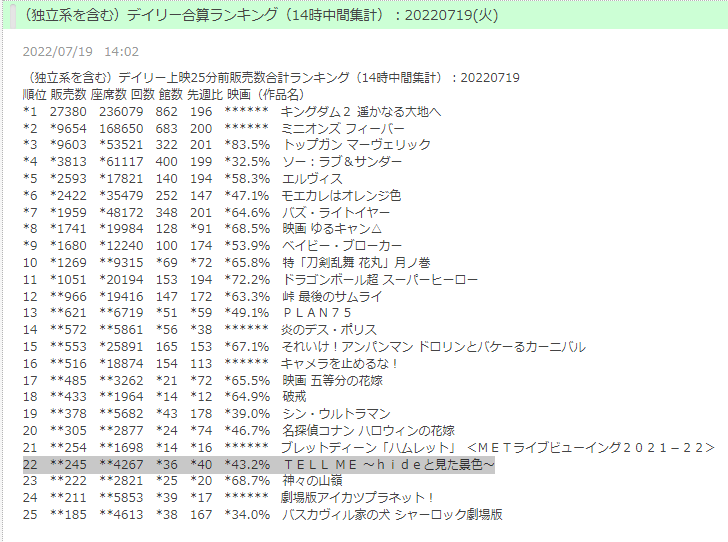Select the それいけ!アンパンマン title
The width and height of the screenshot is (728, 542).
(433, 347)
